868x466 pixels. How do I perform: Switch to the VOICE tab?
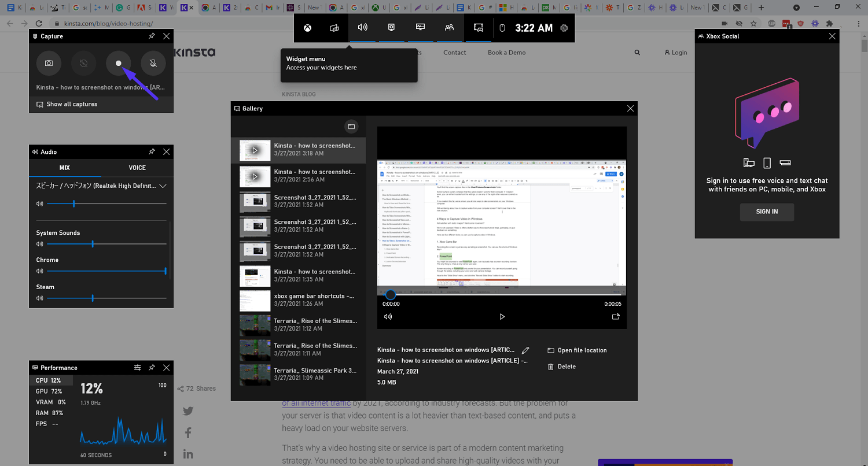[x=137, y=168]
